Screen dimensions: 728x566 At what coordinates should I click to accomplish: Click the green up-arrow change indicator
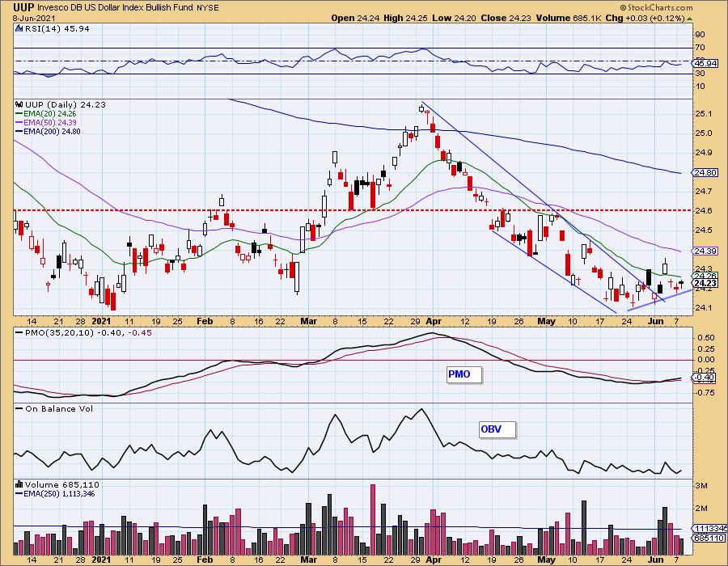point(689,19)
